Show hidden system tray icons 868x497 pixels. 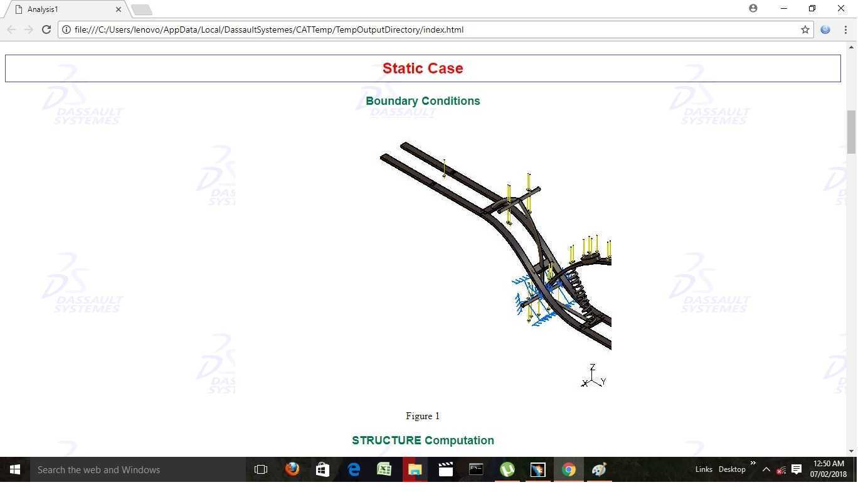tap(766, 469)
